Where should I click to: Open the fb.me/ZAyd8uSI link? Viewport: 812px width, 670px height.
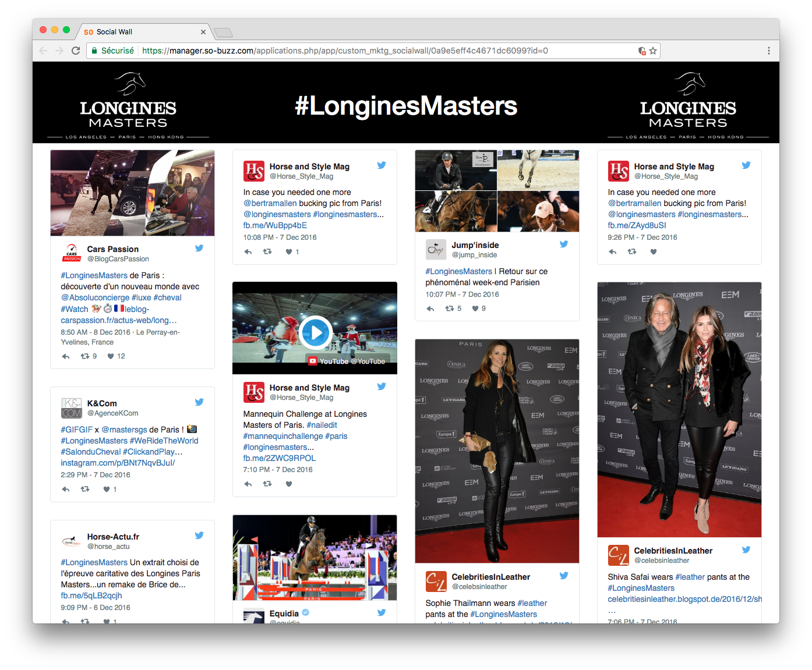click(x=637, y=225)
